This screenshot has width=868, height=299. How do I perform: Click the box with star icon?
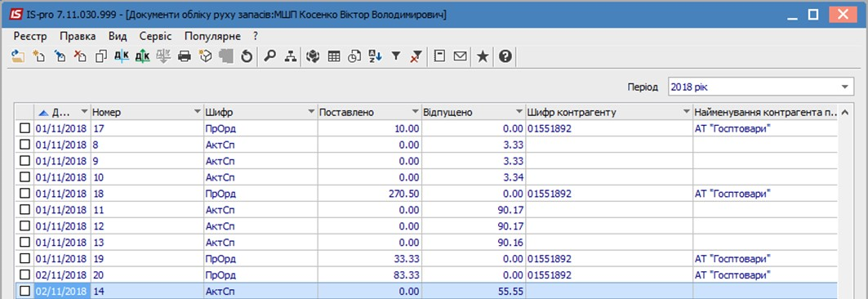point(206,56)
